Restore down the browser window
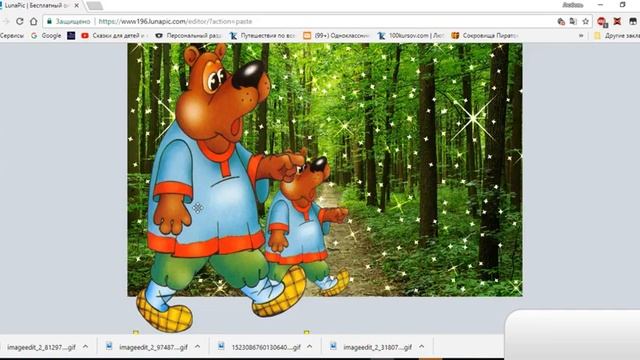This screenshot has height=360, width=640. (x=622, y=5)
